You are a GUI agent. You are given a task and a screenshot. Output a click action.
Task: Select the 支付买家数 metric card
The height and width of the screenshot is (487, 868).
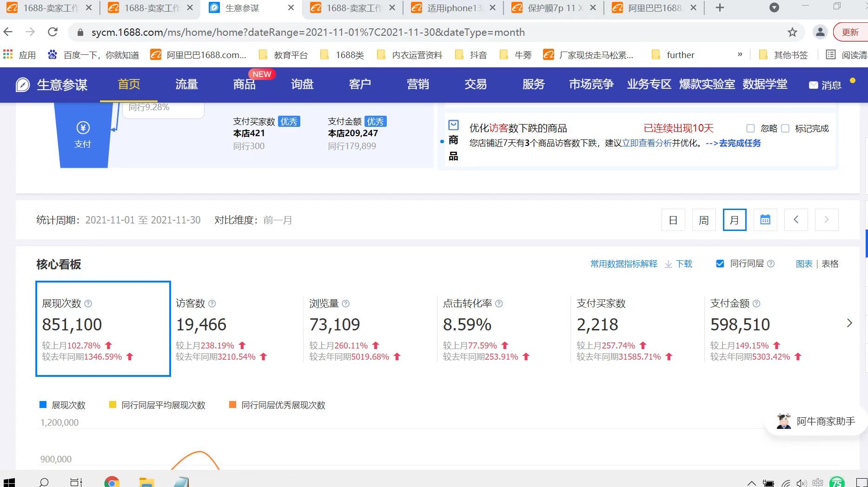637,329
